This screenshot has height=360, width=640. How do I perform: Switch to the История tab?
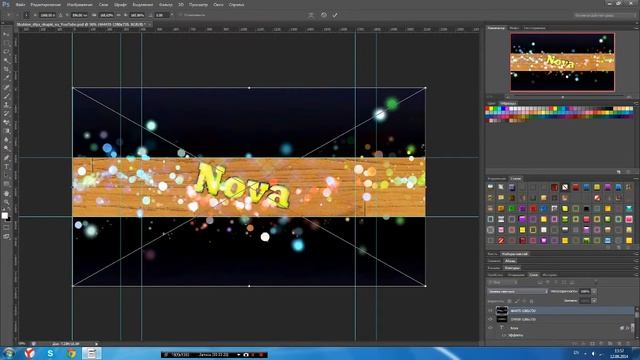tap(549, 275)
